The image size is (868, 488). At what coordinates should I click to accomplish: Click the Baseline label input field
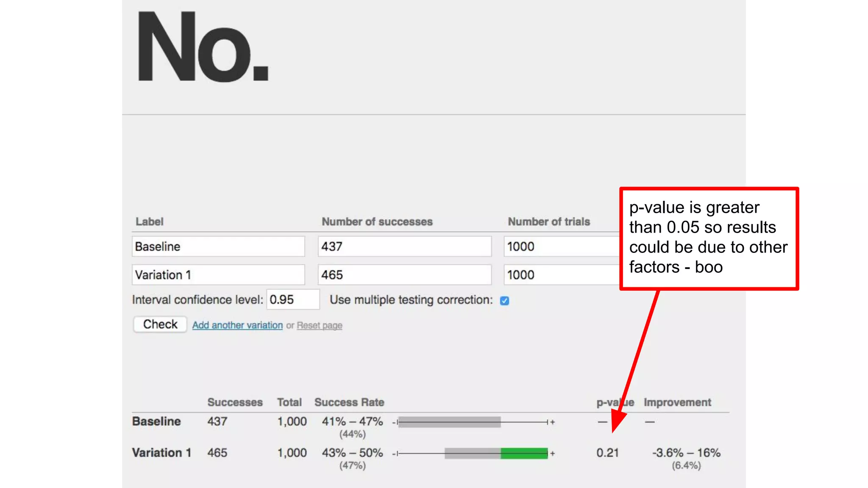click(x=218, y=247)
